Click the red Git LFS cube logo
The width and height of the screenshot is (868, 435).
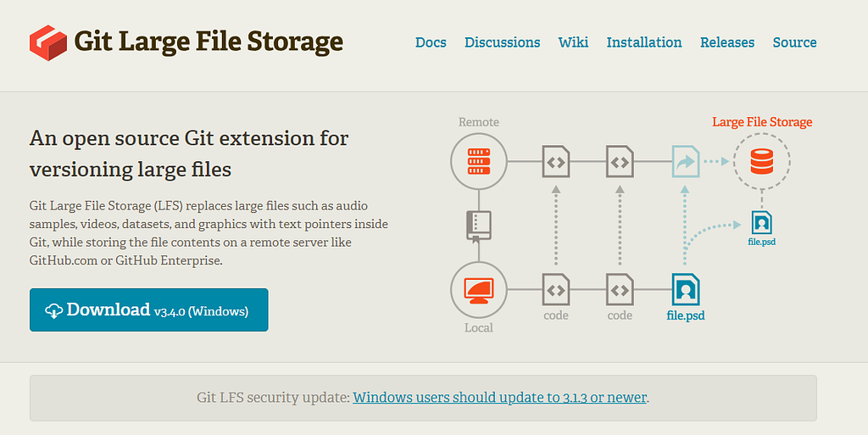[x=48, y=42]
